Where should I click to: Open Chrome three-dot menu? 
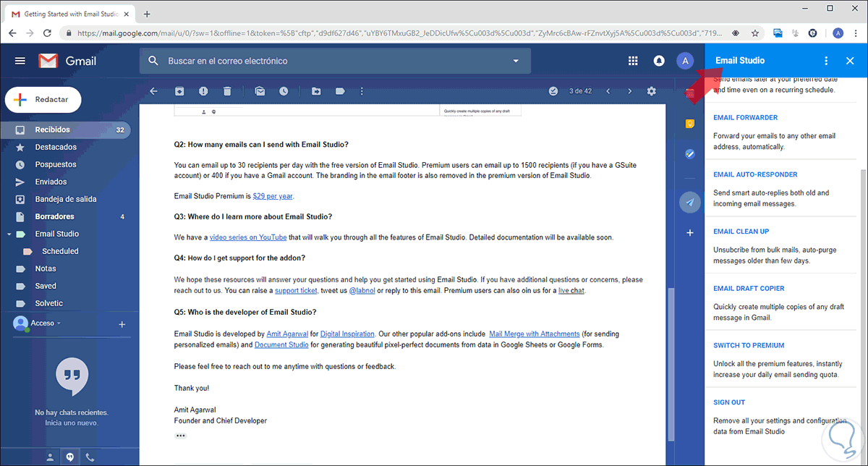pyautogui.click(x=856, y=33)
